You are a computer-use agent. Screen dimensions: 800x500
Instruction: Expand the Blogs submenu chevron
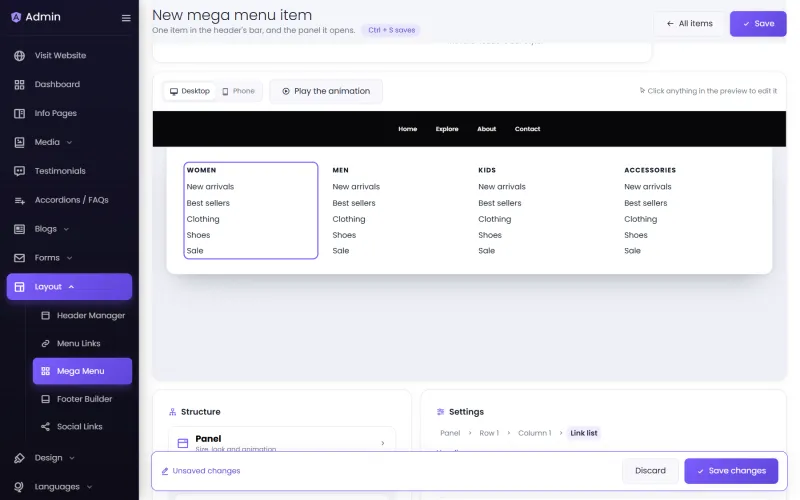coord(66,229)
